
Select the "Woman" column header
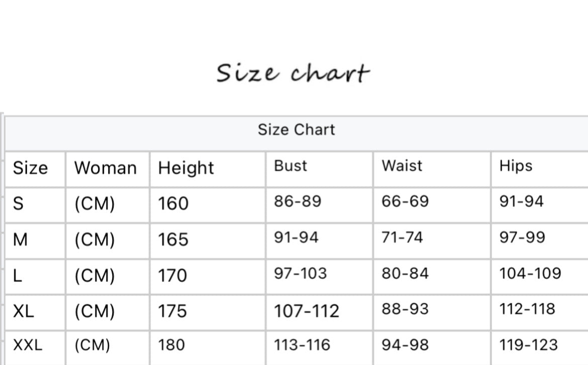pos(106,168)
